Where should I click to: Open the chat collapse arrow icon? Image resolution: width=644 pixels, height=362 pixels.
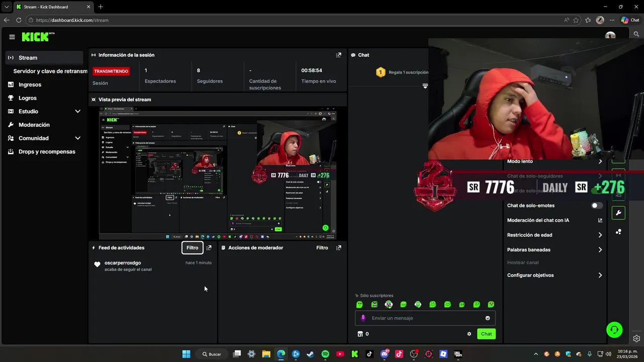click(425, 86)
